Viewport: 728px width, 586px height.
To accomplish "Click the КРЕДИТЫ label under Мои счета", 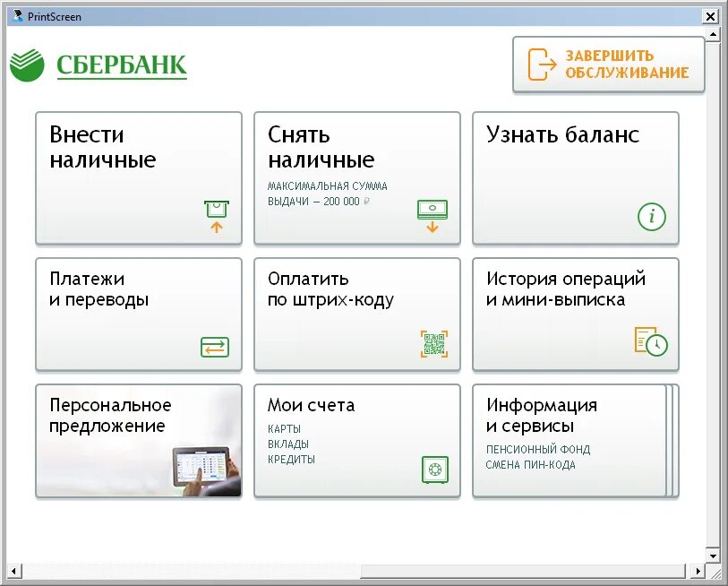I will pyautogui.click(x=291, y=459).
